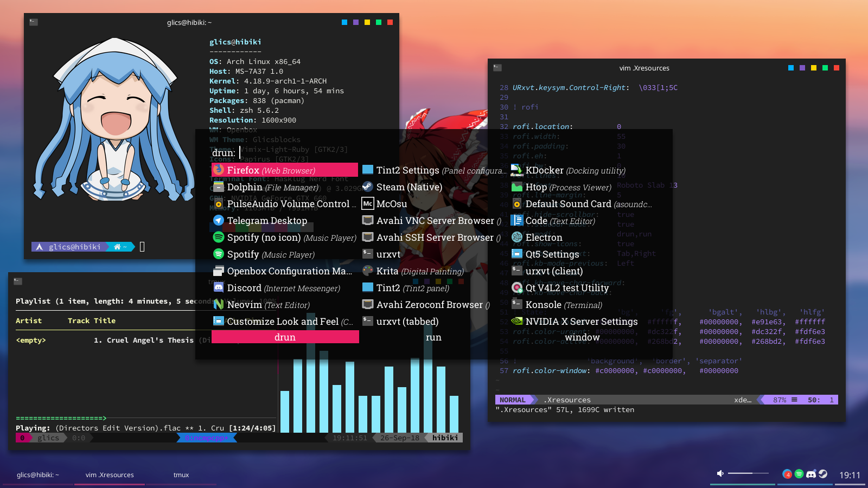Open Electron app icon
The height and width of the screenshot is (488, 868).
point(517,237)
